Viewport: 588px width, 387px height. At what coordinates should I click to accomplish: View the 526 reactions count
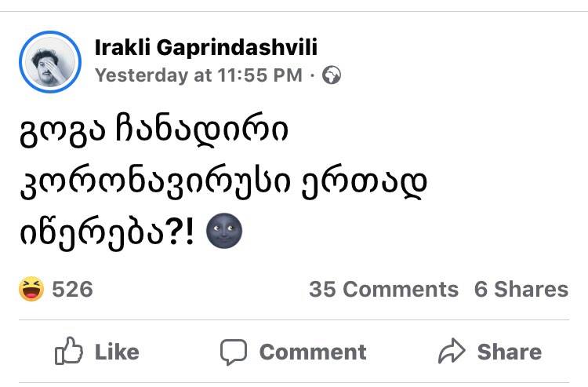click(x=72, y=289)
